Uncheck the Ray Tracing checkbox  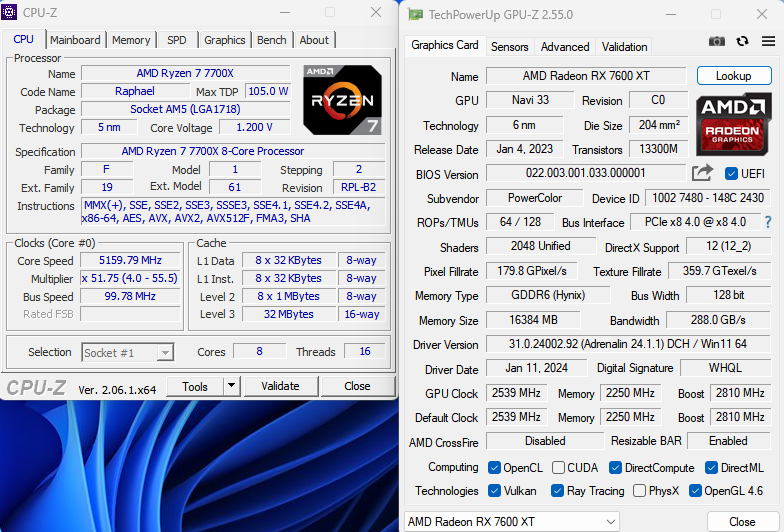point(557,491)
